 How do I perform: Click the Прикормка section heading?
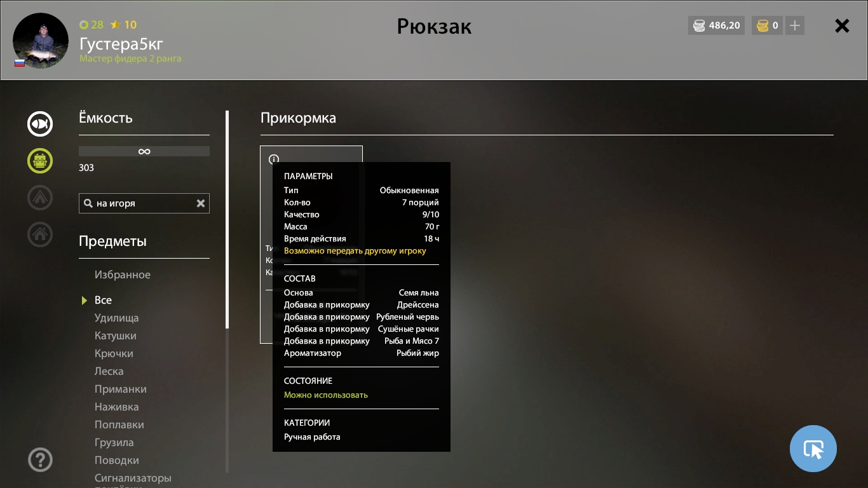[x=298, y=118]
